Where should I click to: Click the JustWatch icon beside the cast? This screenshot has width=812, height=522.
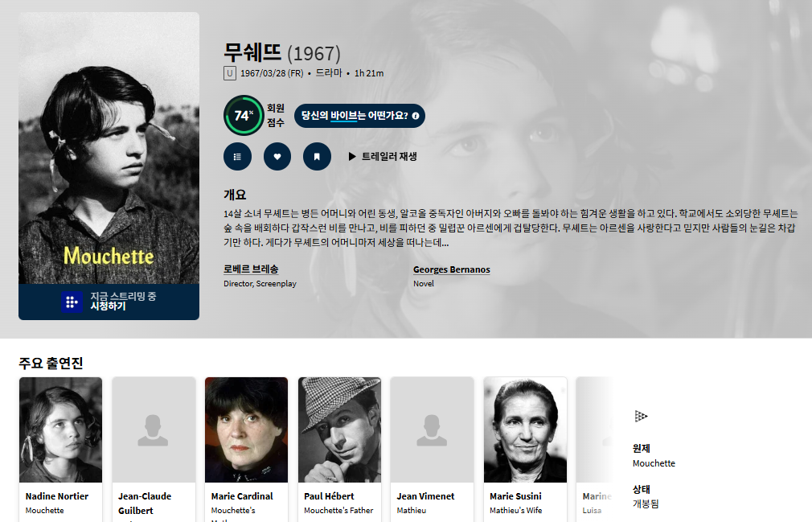pyautogui.click(x=641, y=416)
